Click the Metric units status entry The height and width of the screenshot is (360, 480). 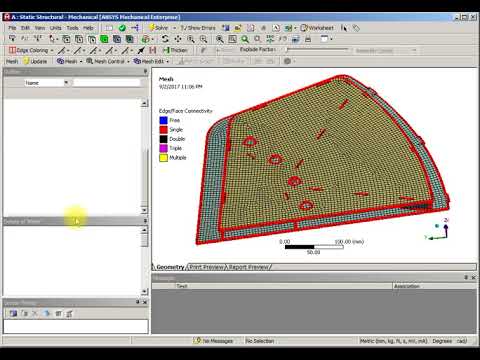[393, 341]
